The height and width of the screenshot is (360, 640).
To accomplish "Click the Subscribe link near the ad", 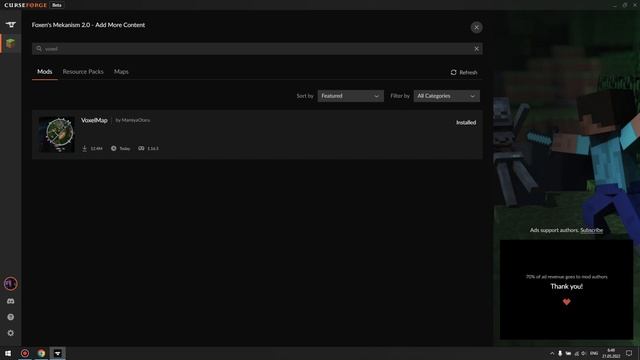I will pyautogui.click(x=591, y=230).
